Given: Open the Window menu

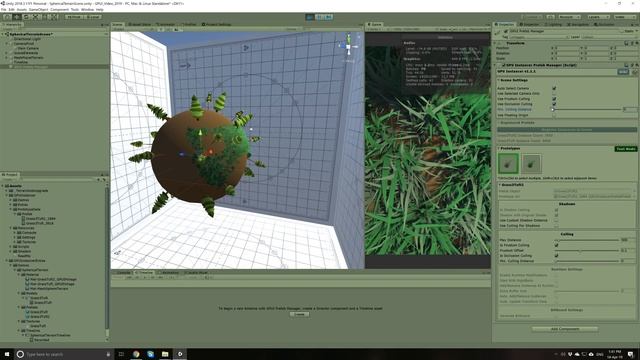Looking at the screenshot, I should pyautogui.click(x=87, y=9).
